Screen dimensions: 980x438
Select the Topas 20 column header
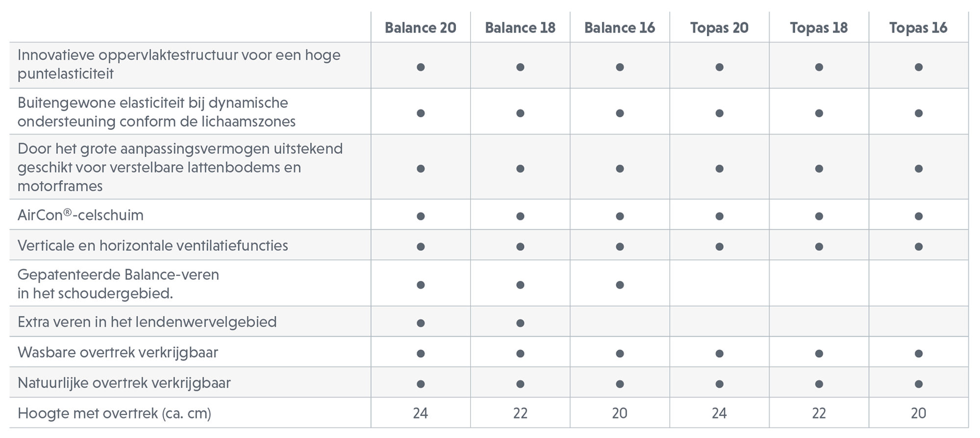click(x=719, y=28)
